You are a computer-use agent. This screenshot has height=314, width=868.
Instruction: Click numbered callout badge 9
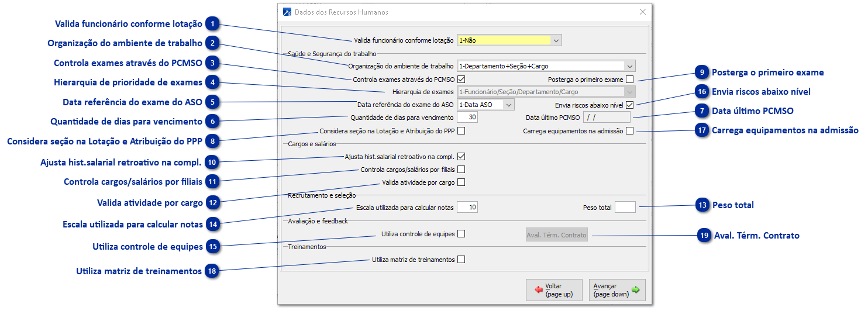[701, 73]
